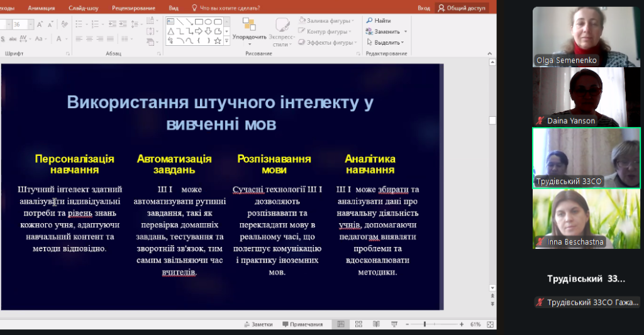This screenshot has width=644, height=335.
Task: Click the Общий доступ share button
Action: coord(462,8)
